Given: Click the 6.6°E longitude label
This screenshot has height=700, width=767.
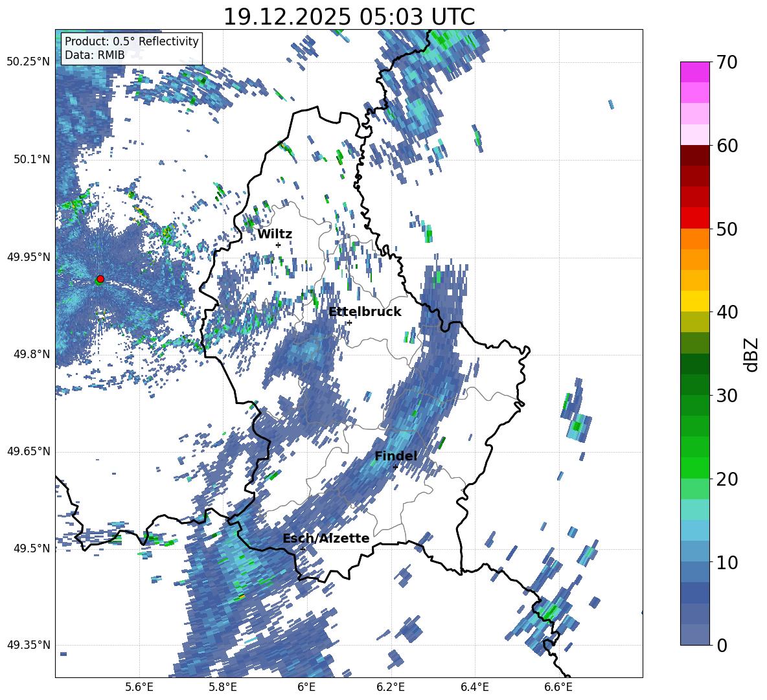Looking at the screenshot, I should point(558,687).
